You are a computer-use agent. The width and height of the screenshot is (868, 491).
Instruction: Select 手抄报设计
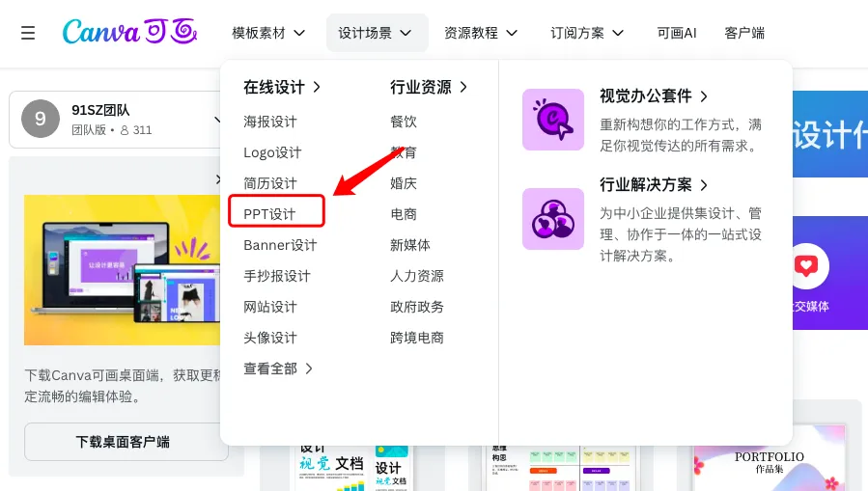277,276
